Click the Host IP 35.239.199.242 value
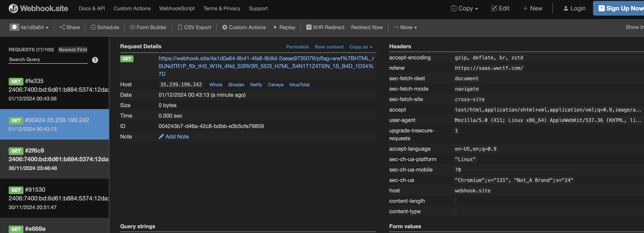 tap(181, 84)
